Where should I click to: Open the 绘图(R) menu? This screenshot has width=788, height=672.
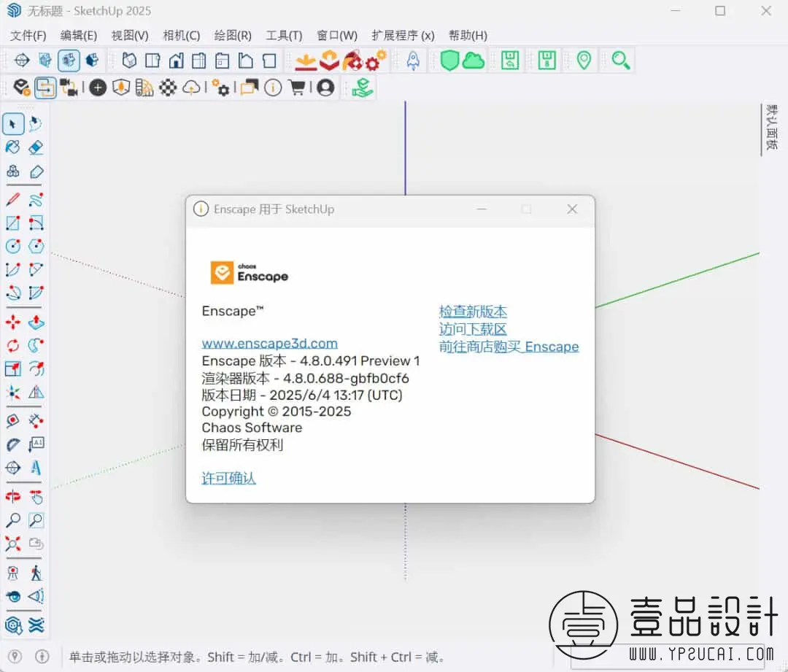pos(233,35)
